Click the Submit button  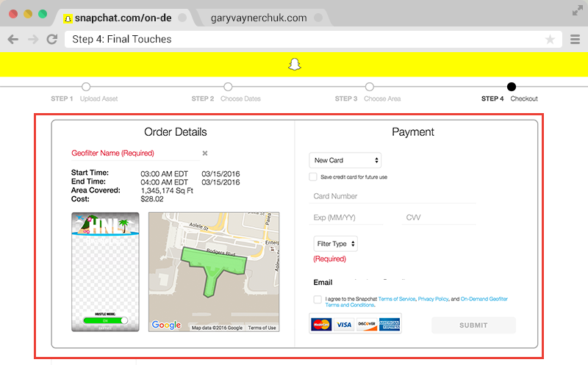[x=473, y=325]
